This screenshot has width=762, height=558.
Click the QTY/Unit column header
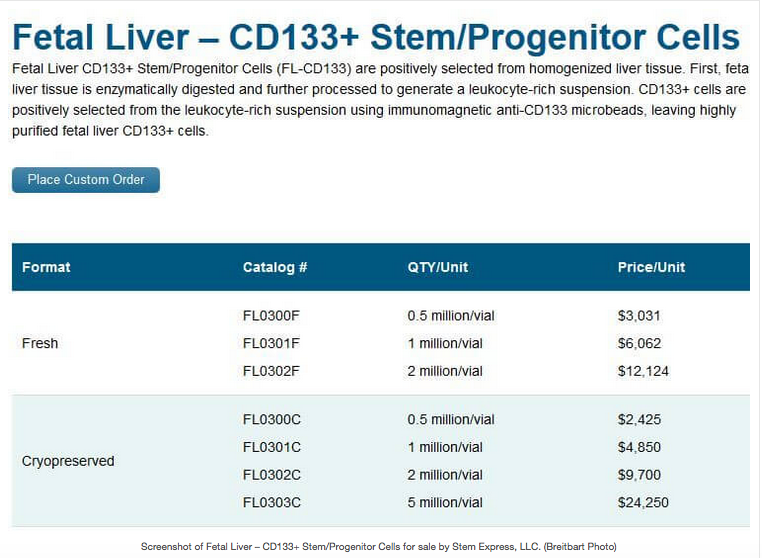[438, 267]
